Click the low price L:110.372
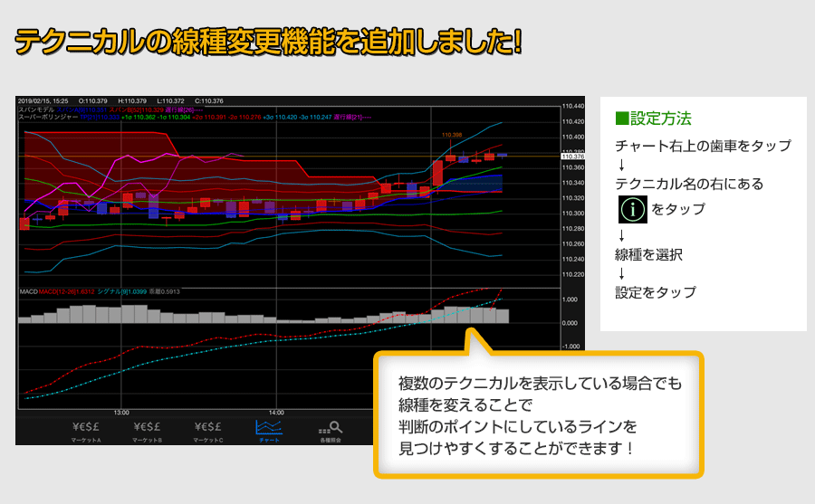Viewport: 815px width, 504px height. 170,100
